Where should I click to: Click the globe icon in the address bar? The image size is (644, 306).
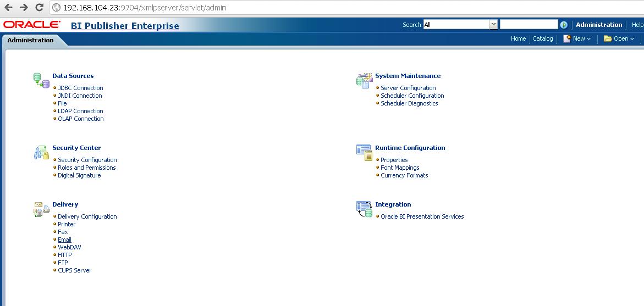57,7
